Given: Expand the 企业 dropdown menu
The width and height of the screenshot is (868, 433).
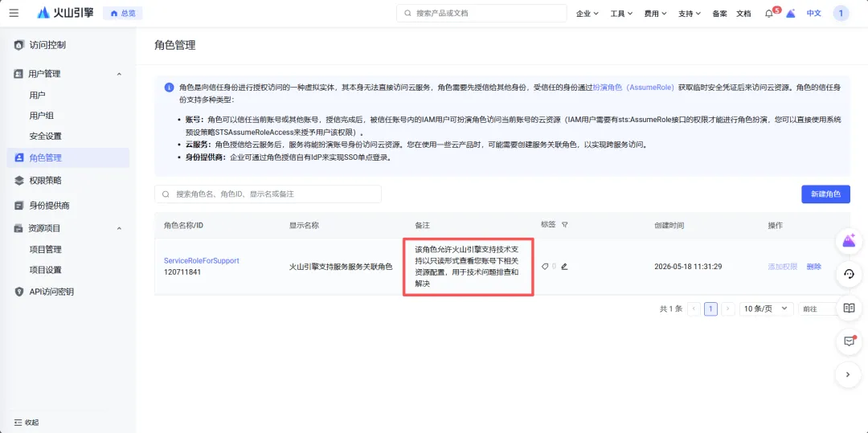Looking at the screenshot, I should pos(588,14).
